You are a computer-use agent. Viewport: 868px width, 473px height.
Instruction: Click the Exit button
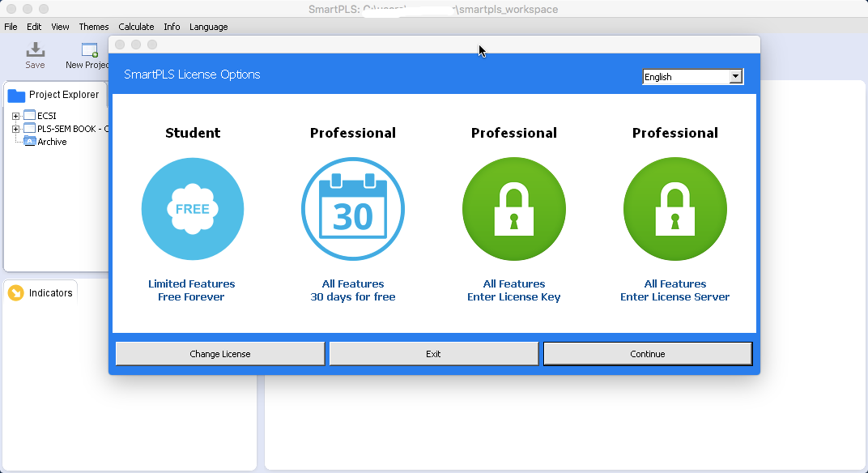(433, 353)
